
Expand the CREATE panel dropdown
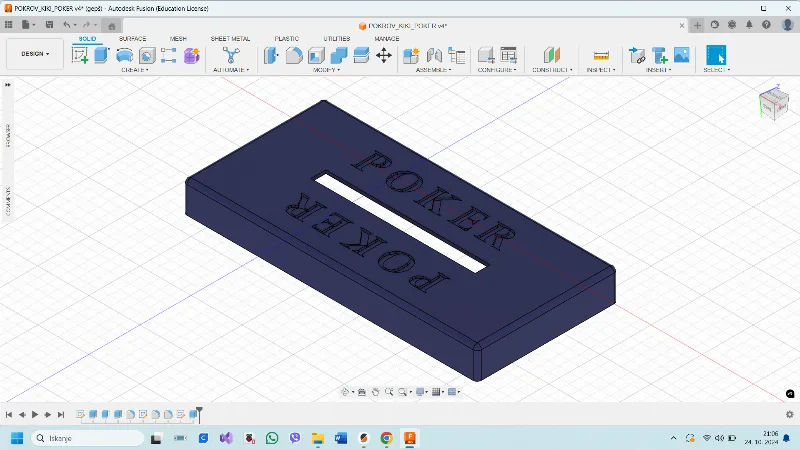(x=135, y=70)
